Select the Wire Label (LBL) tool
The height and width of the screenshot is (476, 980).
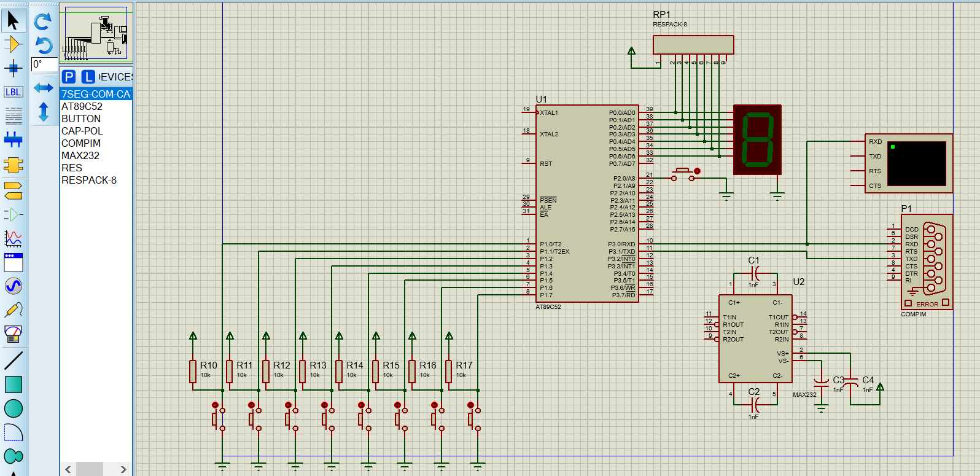point(13,92)
